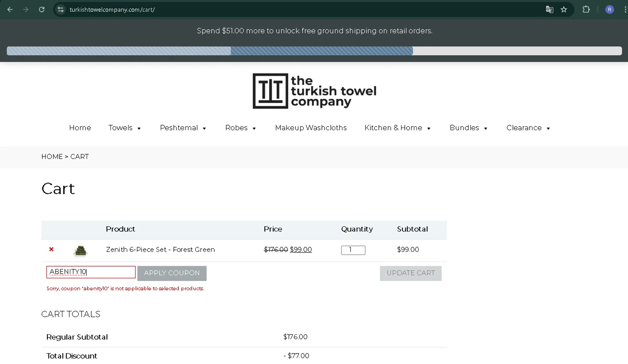Click the struck-through $176.00 price

point(276,249)
